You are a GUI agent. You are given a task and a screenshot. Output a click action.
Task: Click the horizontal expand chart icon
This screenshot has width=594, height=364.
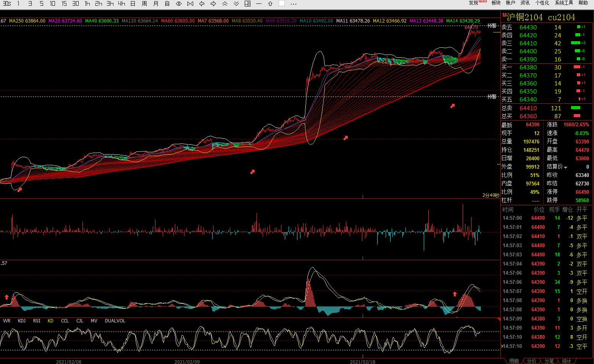[x=179, y=4]
